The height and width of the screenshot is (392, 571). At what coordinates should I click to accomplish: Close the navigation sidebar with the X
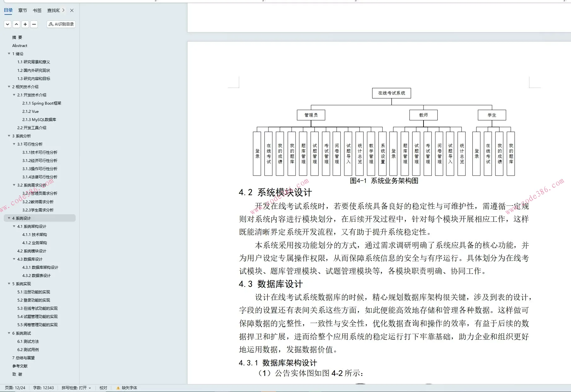72,10
